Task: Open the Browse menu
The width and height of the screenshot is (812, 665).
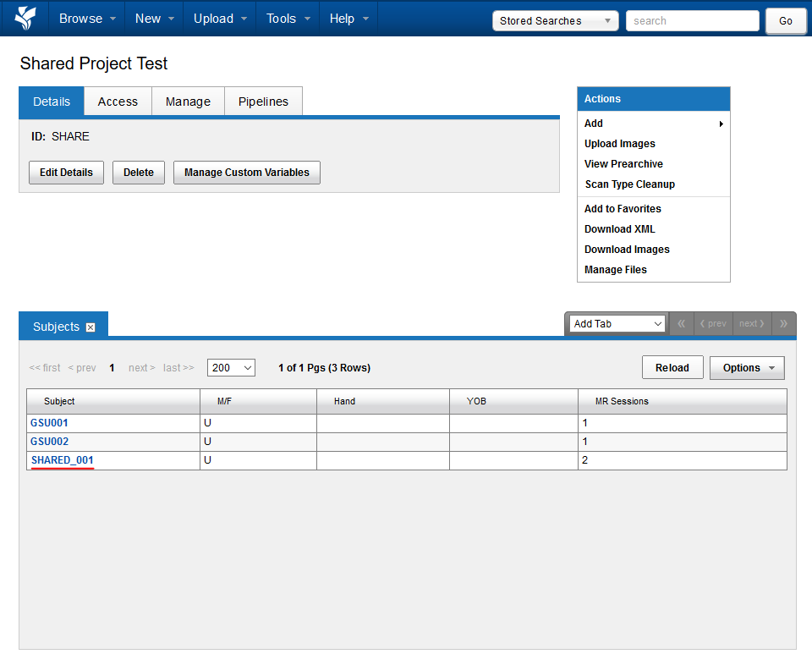Action: pos(87,19)
